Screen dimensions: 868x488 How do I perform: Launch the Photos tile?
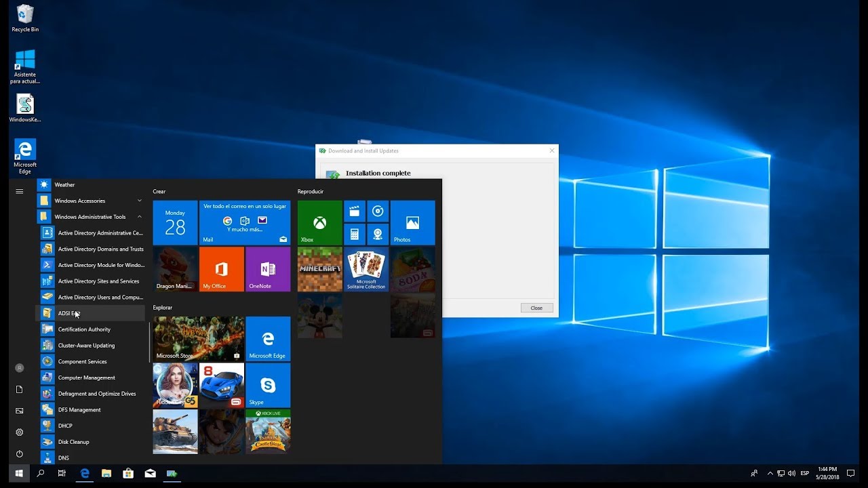click(412, 222)
